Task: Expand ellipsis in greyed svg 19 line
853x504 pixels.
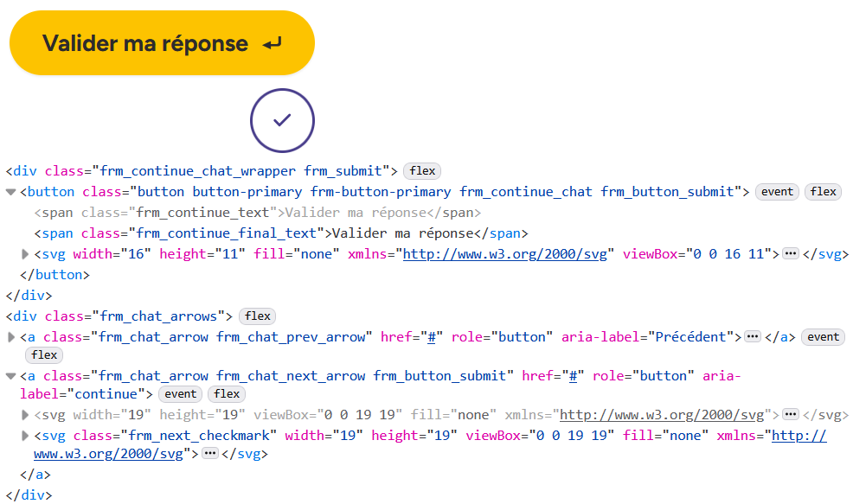Action: [791, 415]
